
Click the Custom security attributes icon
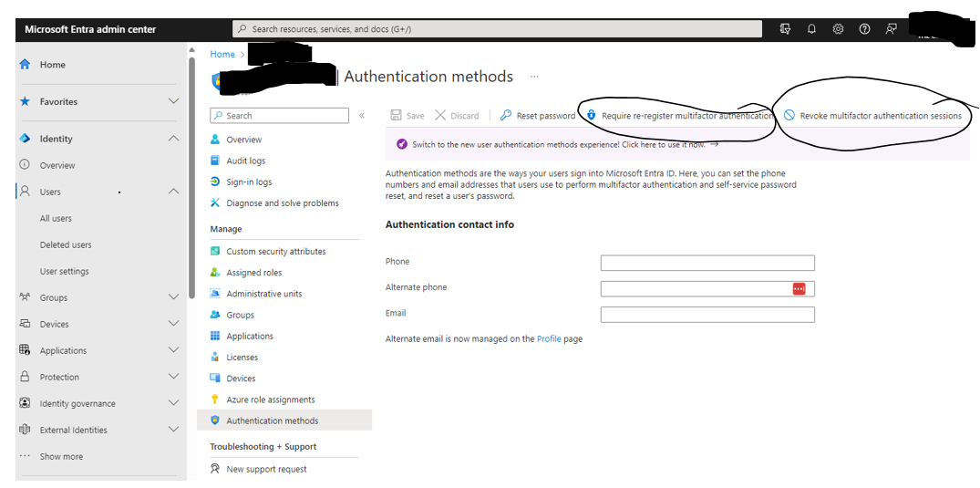tap(215, 251)
